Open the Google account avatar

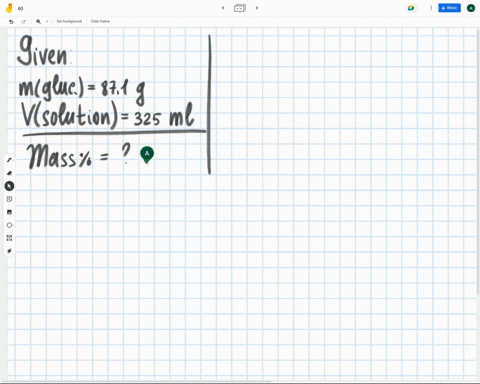[x=471, y=8]
